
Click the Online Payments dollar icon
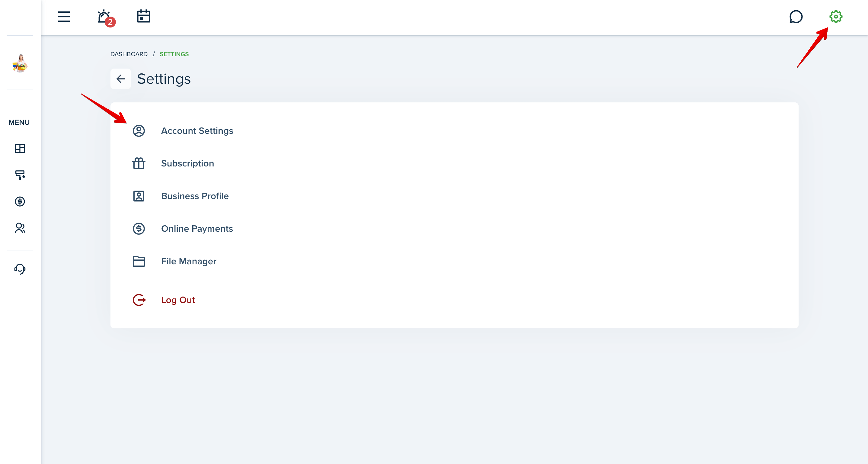point(139,229)
